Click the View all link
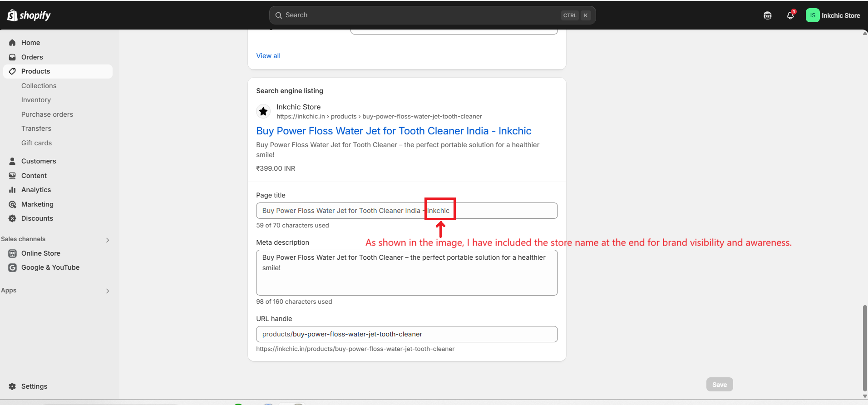This screenshot has height=405, width=868. point(268,56)
